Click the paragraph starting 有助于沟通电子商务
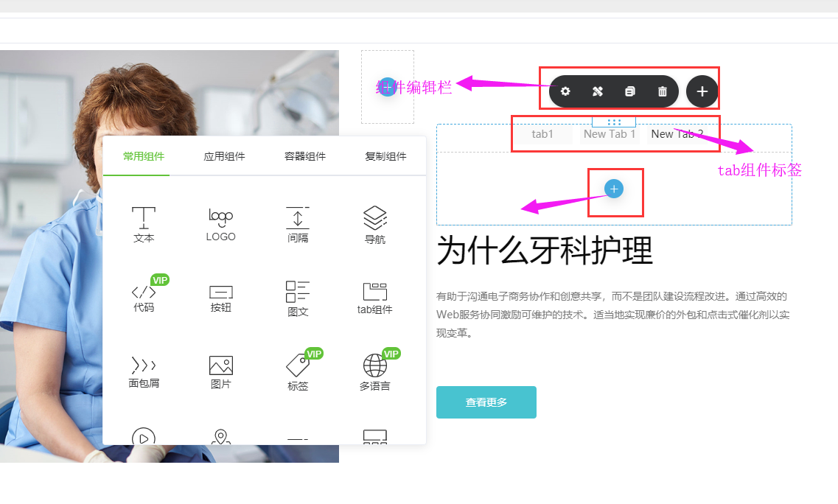The width and height of the screenshot is (838, 504). coord(613,315)
